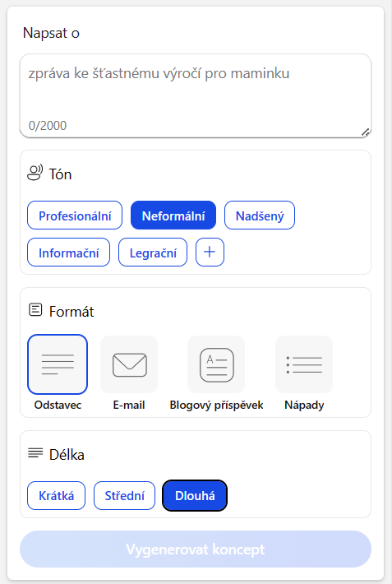Click the Délka lines icon

pyautogui.click(x=35, y=453)
